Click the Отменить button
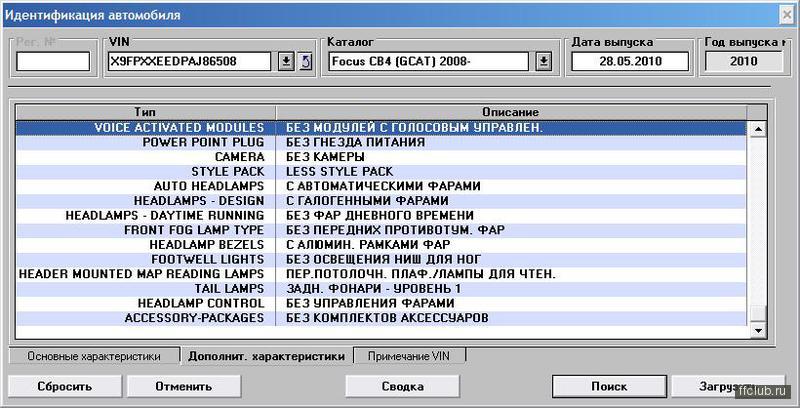 (184, 387)
